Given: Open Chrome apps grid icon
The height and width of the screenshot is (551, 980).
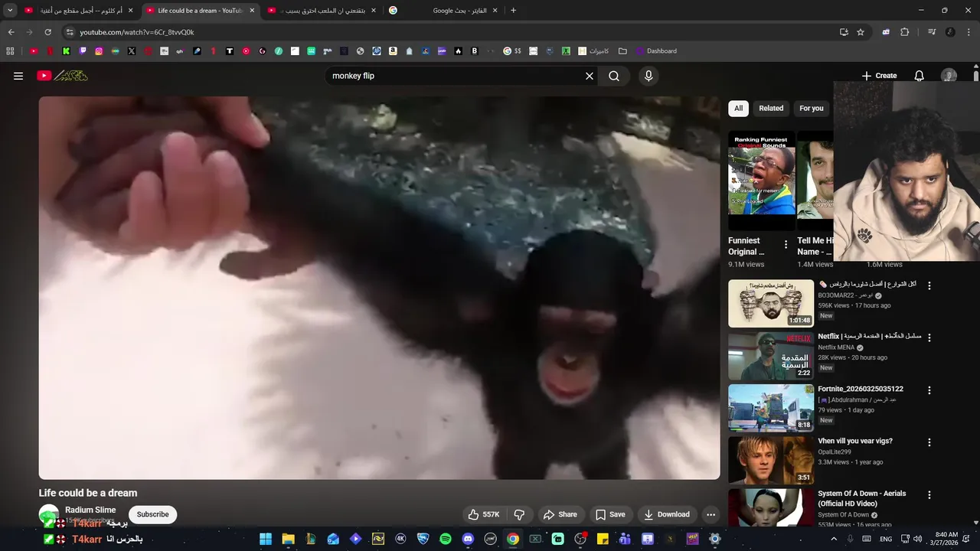Looking at the screenshot, I should pyautogui.click(x=10, y=51).
